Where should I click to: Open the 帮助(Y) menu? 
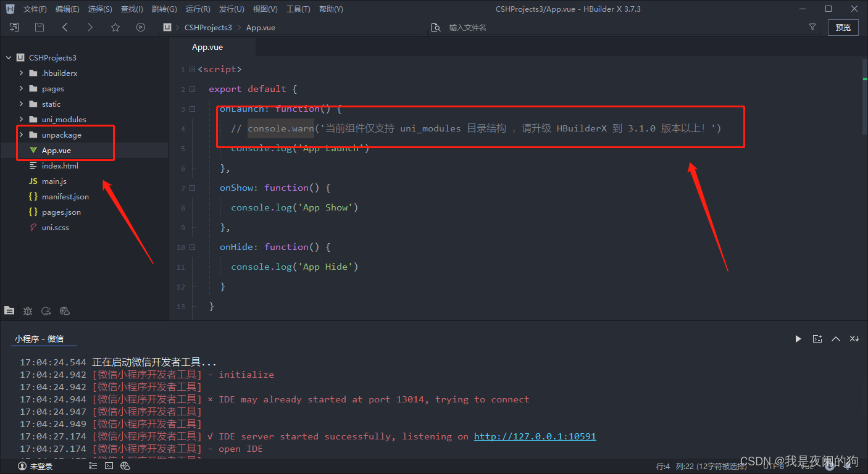331,9
